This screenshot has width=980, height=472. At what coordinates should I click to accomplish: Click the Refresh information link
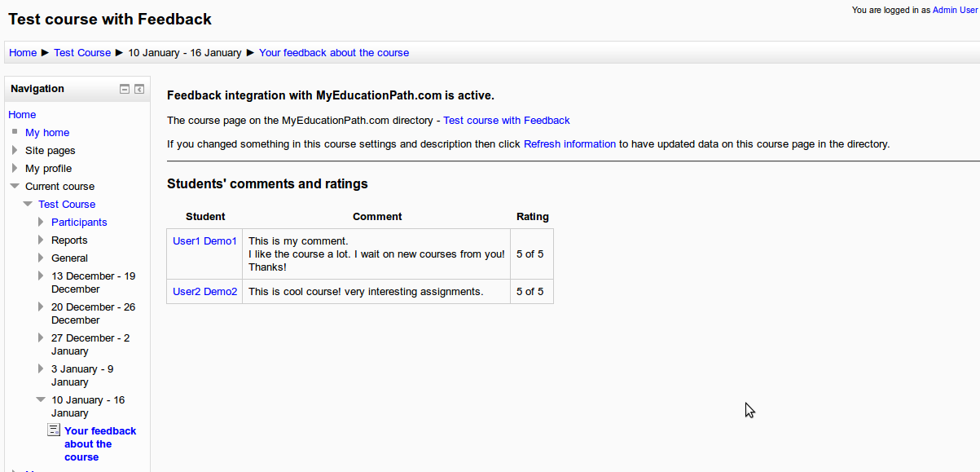click(x=569, y=143)
